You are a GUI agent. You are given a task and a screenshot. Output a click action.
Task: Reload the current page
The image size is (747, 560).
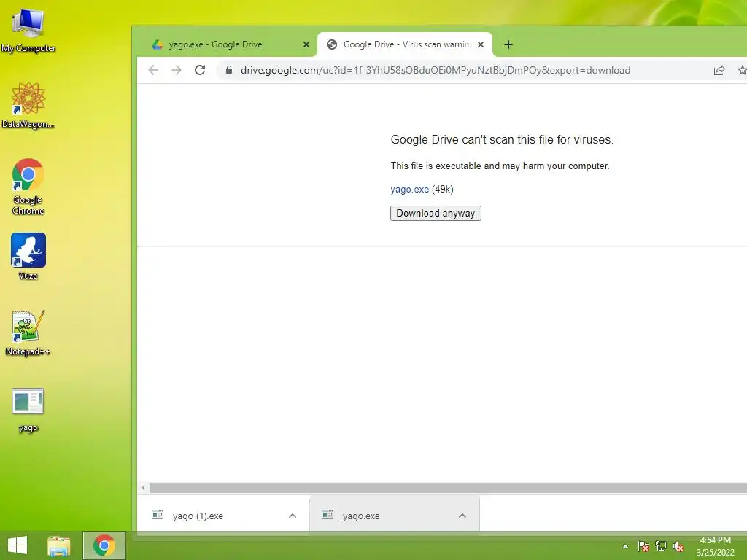pyautogui.click(x=200, y=71)
